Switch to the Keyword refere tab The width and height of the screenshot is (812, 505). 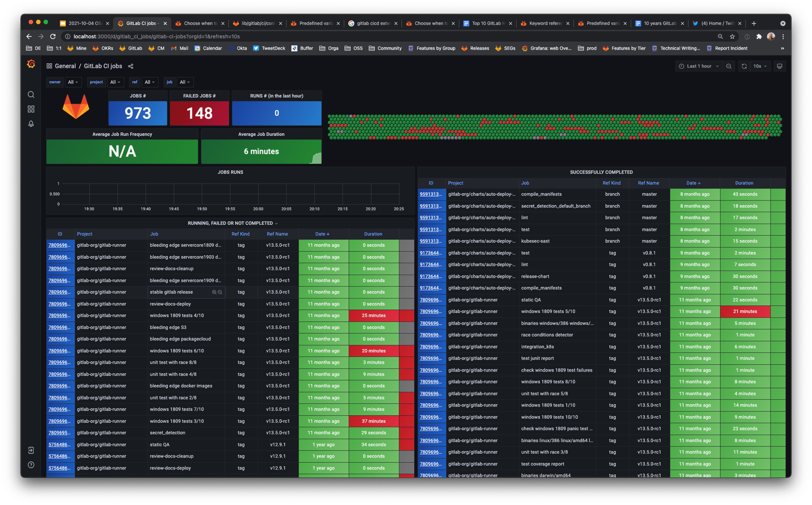pyautogui.click(x=545, y=24)
